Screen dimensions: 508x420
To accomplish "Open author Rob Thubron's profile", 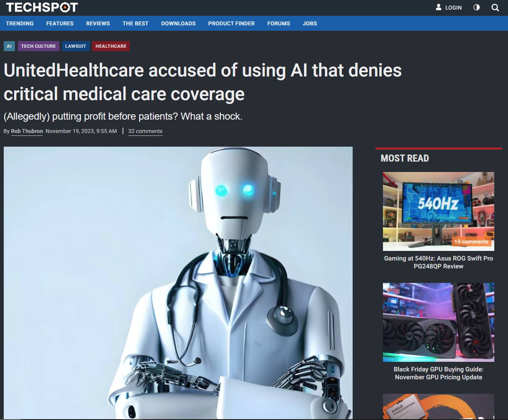I will point(27,131).
